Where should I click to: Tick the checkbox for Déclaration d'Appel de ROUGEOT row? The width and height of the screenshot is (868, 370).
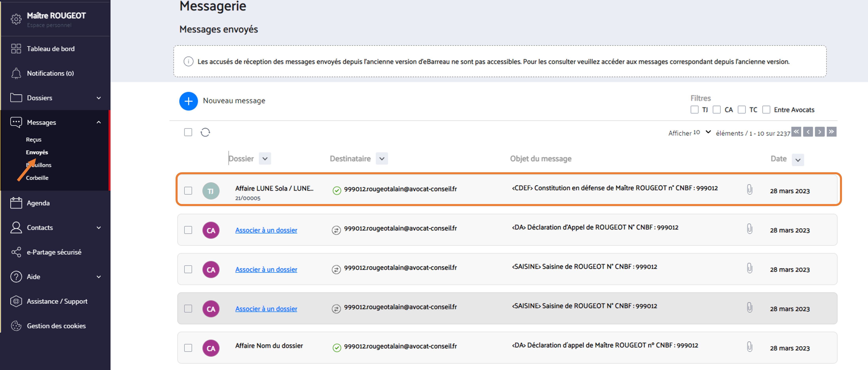(x=188, y=230)
